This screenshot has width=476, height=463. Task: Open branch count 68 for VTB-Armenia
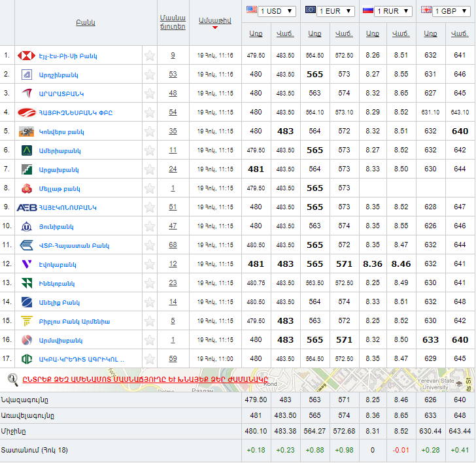tap(173, 245)
